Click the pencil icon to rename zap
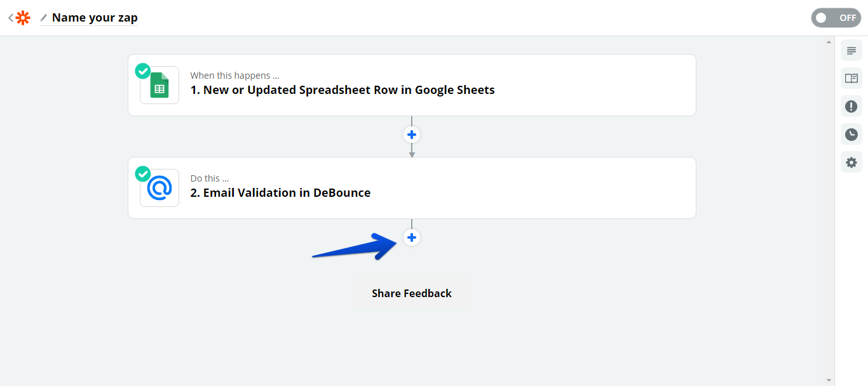 click(44, 18)
